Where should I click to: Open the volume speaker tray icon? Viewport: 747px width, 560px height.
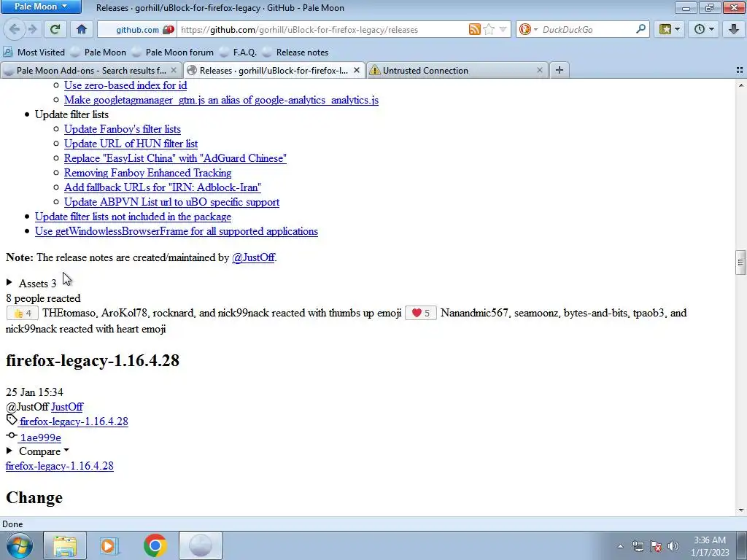pos(673,546)
